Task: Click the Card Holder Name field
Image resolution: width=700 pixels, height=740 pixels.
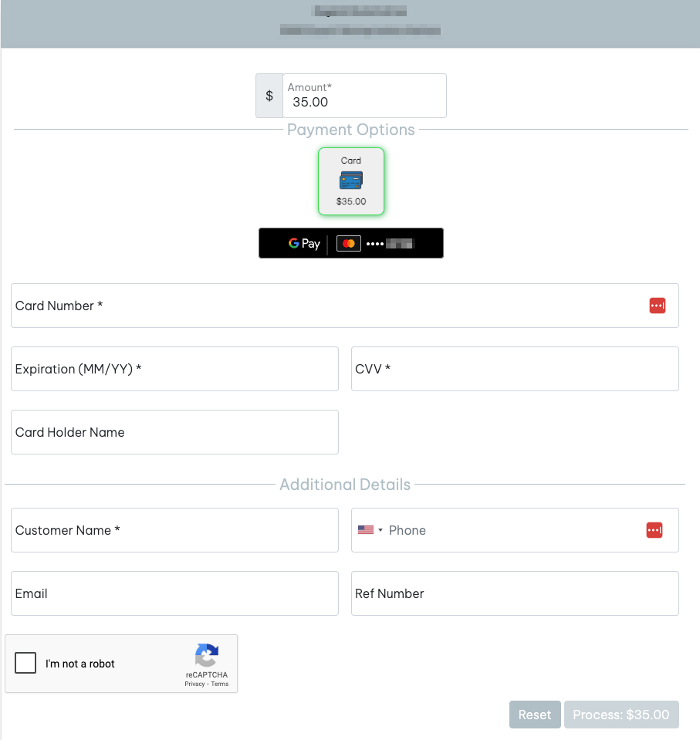Action: (x=174, y=432)
